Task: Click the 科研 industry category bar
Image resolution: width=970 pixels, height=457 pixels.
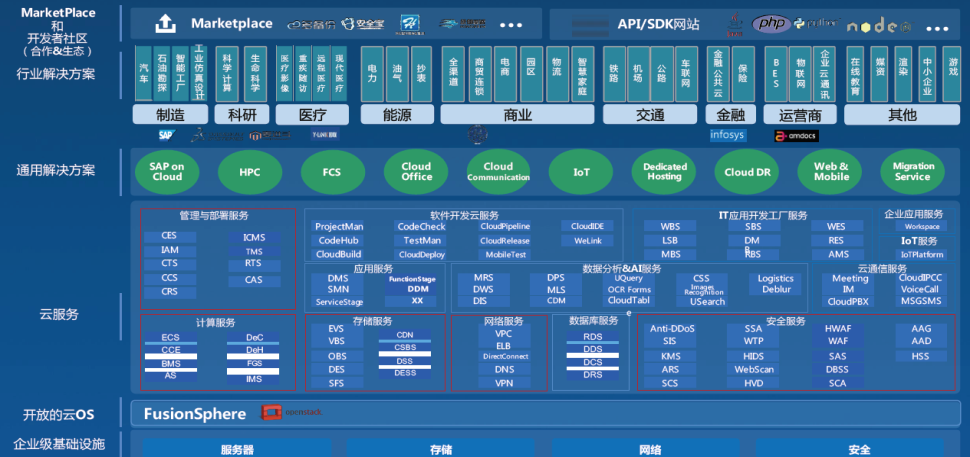Action: [241, 114]
